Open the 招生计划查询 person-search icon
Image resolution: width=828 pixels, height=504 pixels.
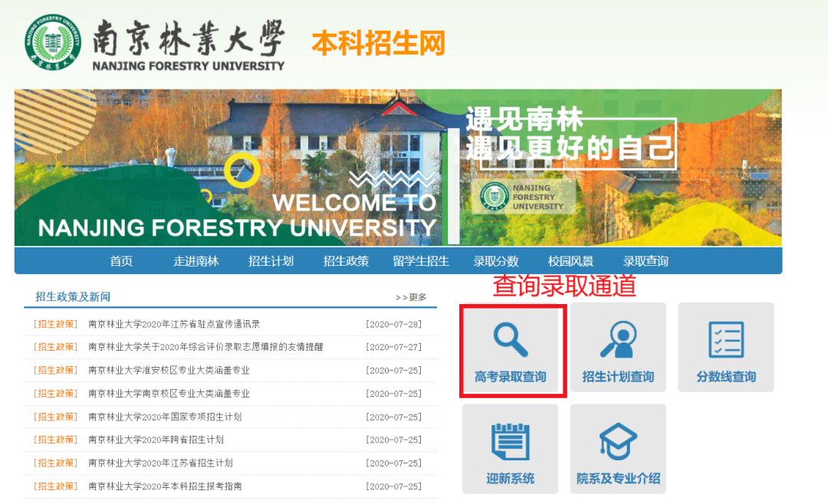coord(619,340)
